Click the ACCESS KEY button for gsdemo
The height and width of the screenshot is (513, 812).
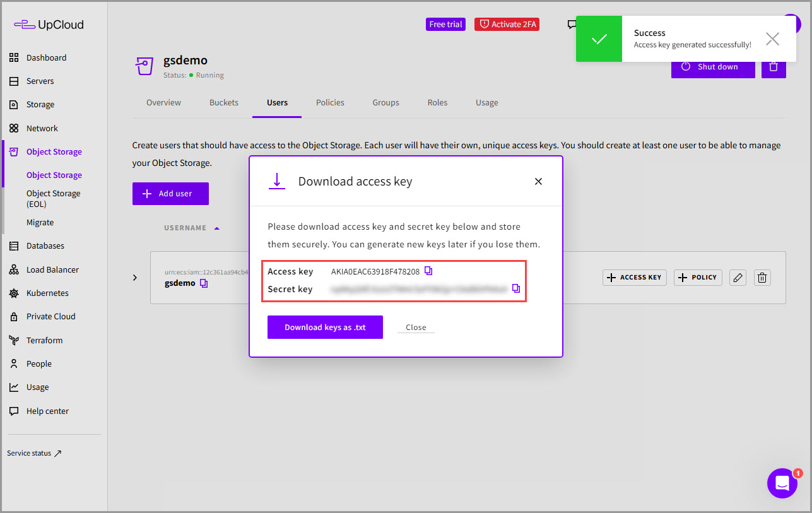pyautogui.click(x=635, y=278)
